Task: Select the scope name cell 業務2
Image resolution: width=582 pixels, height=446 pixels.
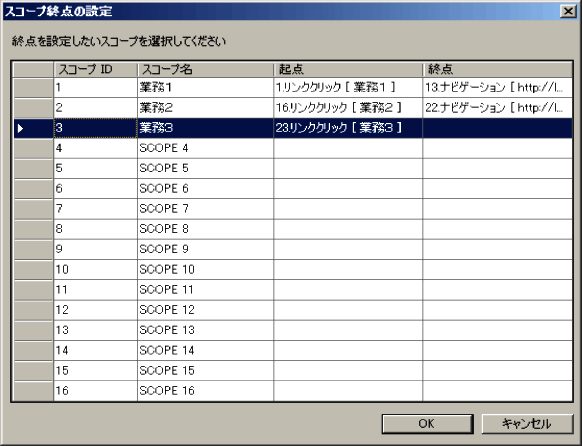Action: point(206,108)
